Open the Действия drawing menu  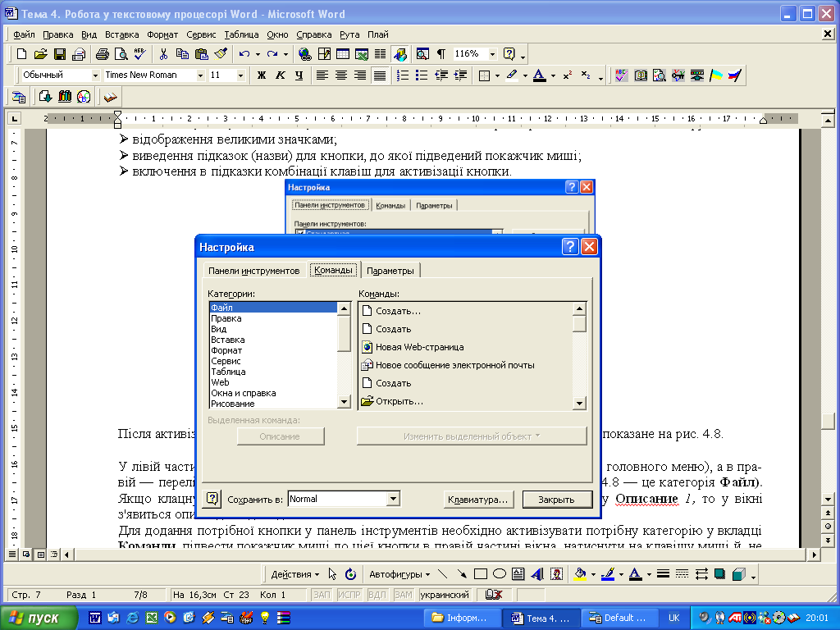tap(294, 574)
